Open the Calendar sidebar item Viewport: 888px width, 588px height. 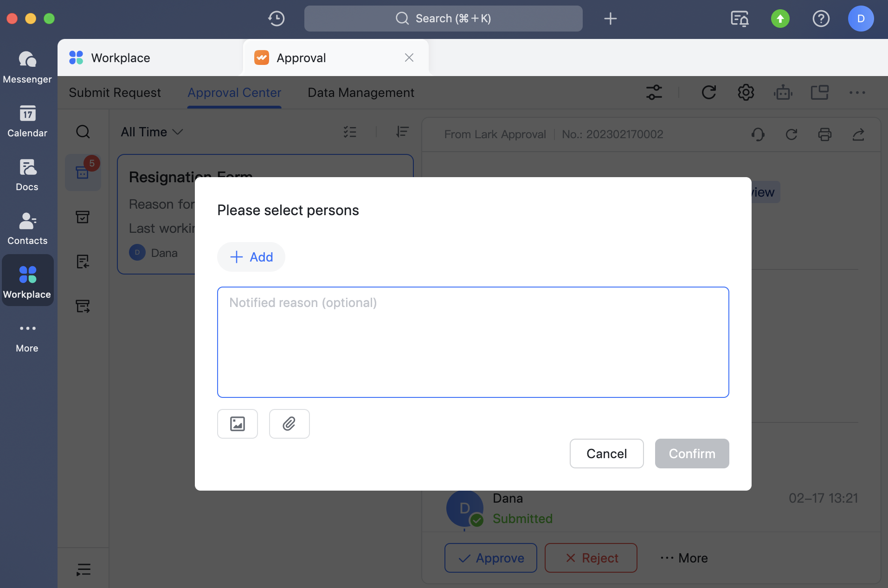[27, 121]
